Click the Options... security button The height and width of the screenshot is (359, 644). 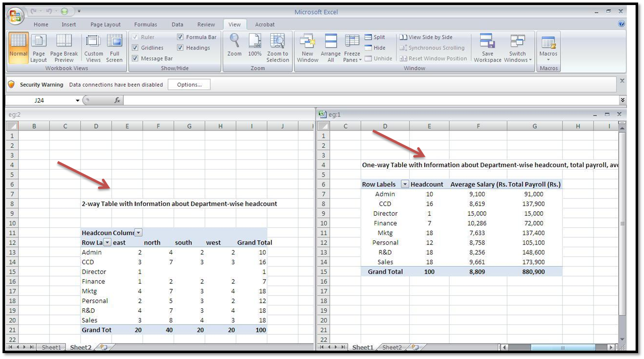click(189, 84)
